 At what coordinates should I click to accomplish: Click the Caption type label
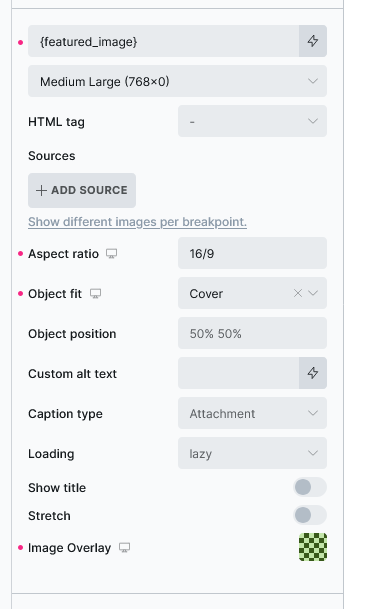point(65,414)
